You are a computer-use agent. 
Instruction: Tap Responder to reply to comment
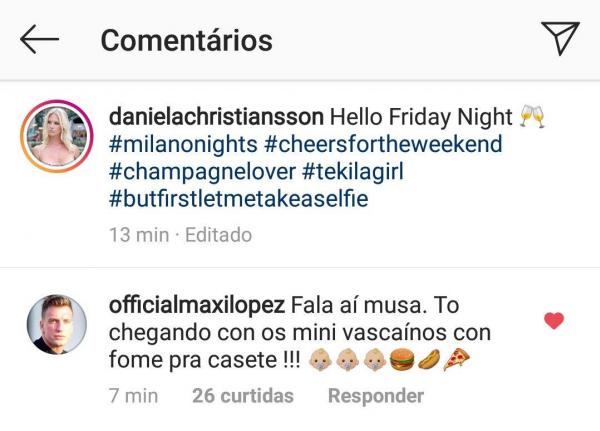coord(376,396)
